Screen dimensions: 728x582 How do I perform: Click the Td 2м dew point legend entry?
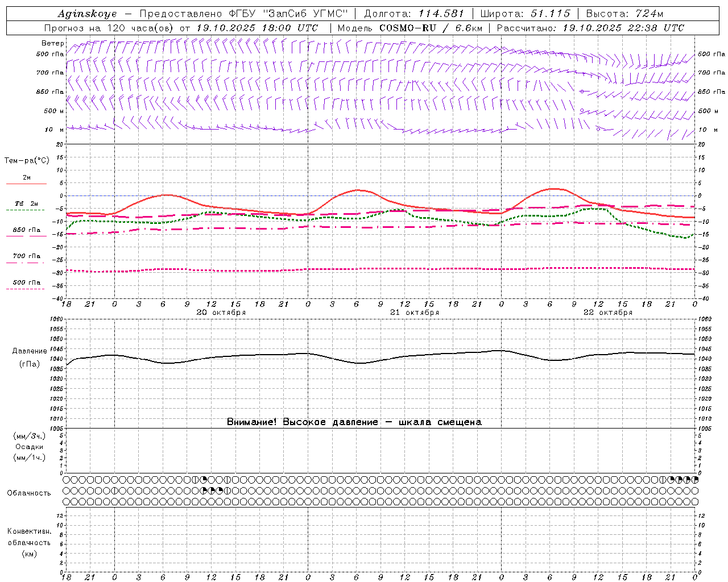coord(27,203)
